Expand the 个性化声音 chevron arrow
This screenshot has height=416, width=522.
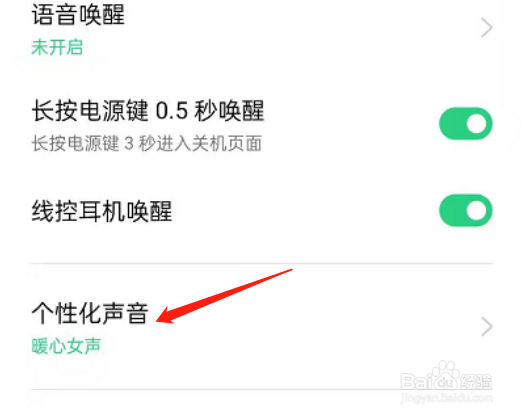487,327
